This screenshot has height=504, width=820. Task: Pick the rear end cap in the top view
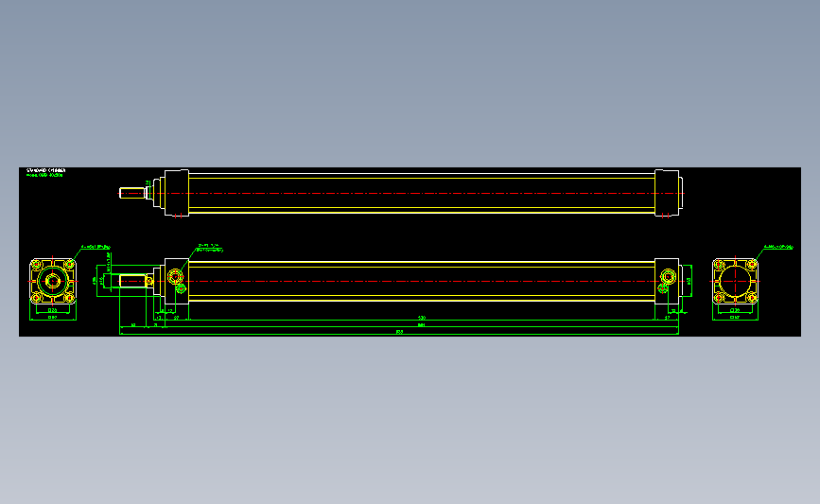tap(667, 193)
